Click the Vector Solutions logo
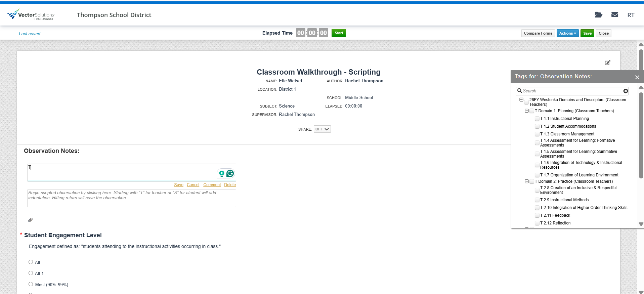The height and width of the screenshot is (294, 644). 31,15
